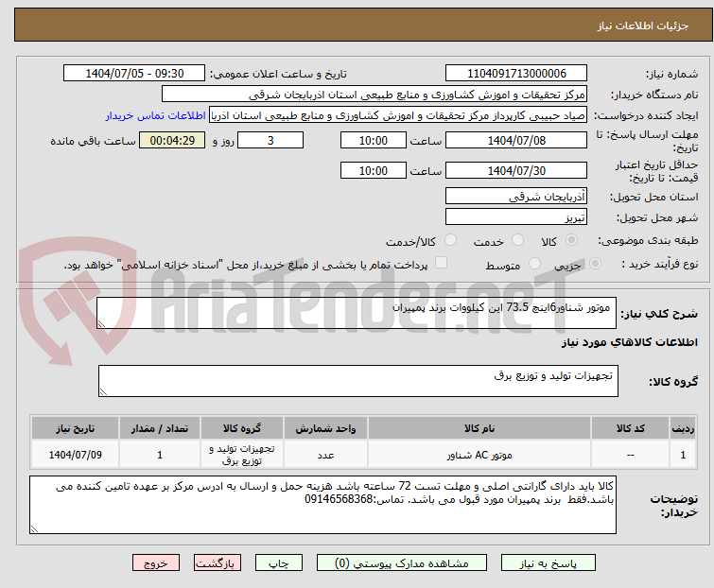Click the تعداد / مقدار column header
Screen dimensions: 714x588
pos(160,428)
